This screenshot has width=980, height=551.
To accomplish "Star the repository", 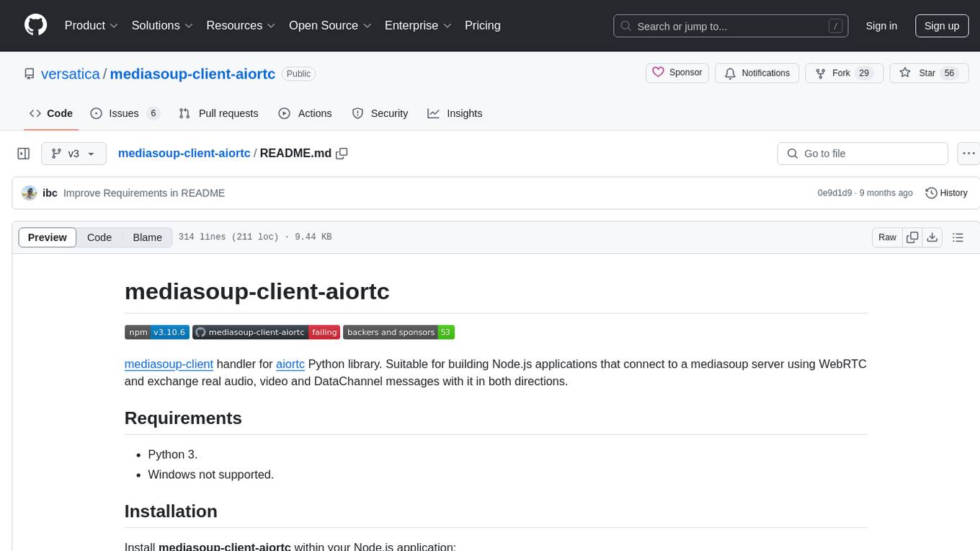I will [930, 73].
